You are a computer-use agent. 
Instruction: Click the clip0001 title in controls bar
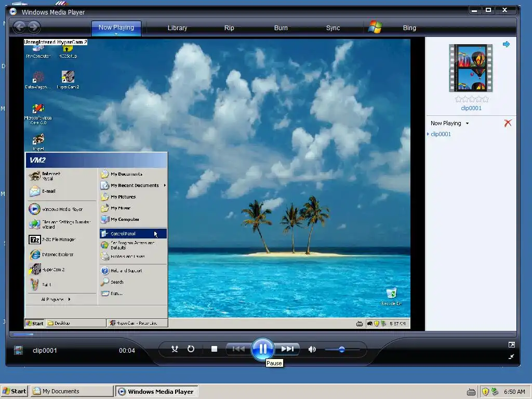pos(45,351)
